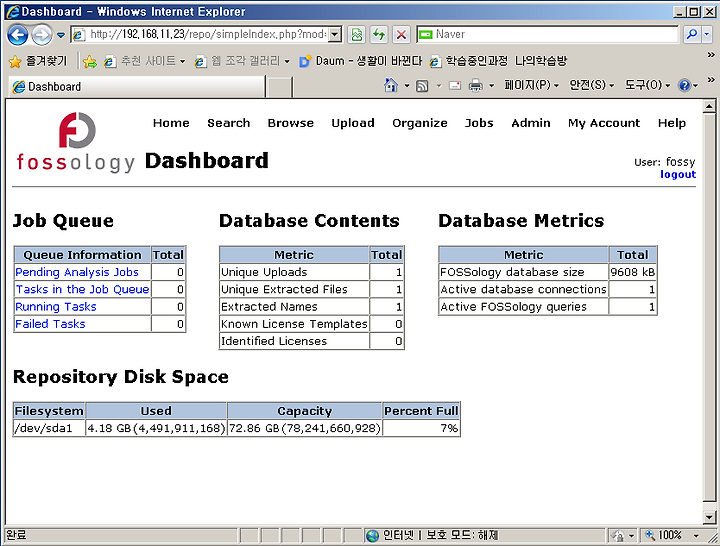Image resolution: width=720 pixels, height=546 pixels.
Task: Open the Home icon dropdown arrow
Action: coord(407,85)
